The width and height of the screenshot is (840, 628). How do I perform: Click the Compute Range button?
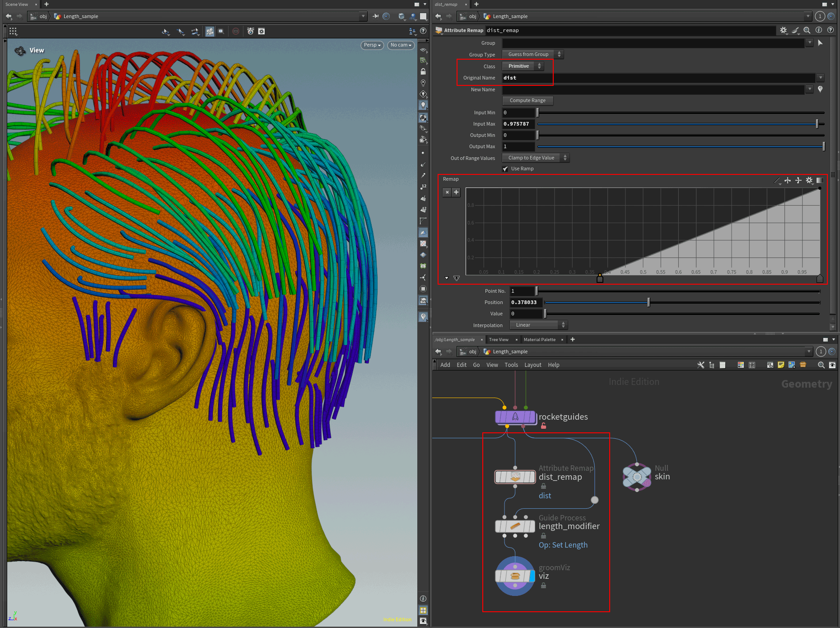point(527,100)
